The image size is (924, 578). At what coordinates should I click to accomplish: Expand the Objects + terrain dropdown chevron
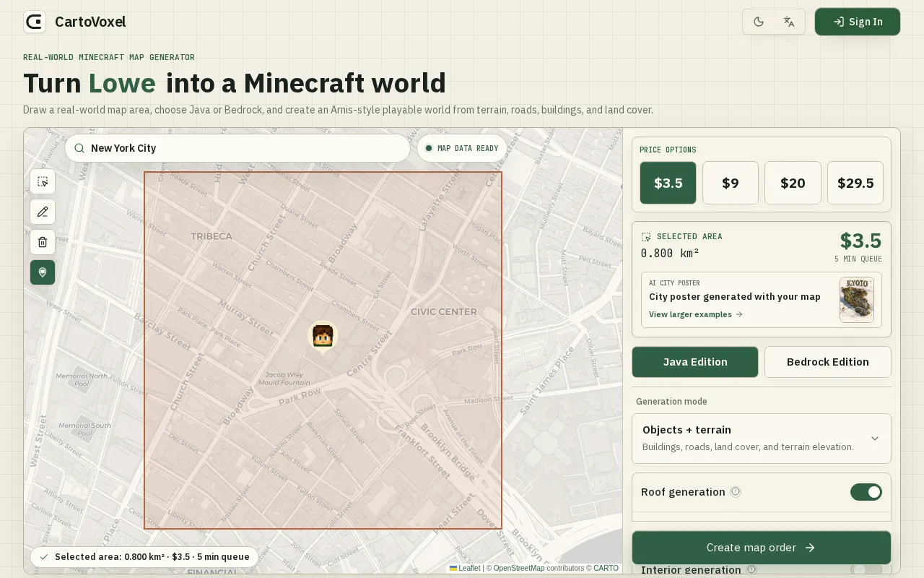[875, 439]
